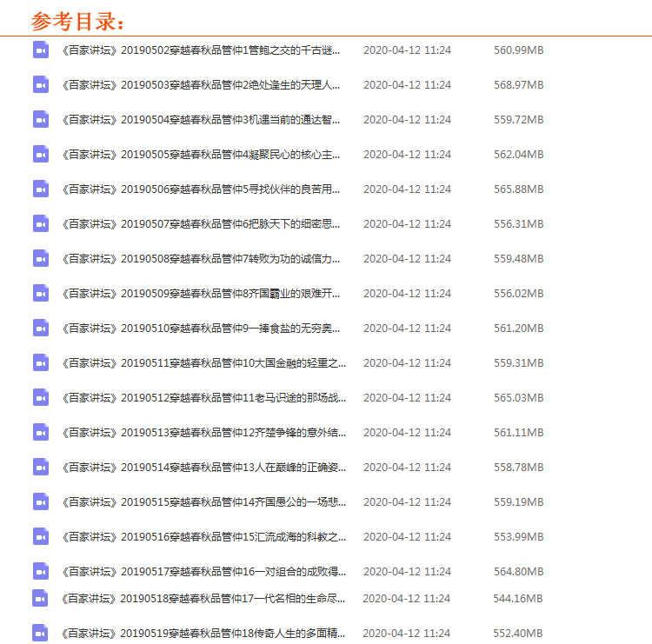
Task: Click video icon for 20190516 episode 15
Action: [41, 537]
